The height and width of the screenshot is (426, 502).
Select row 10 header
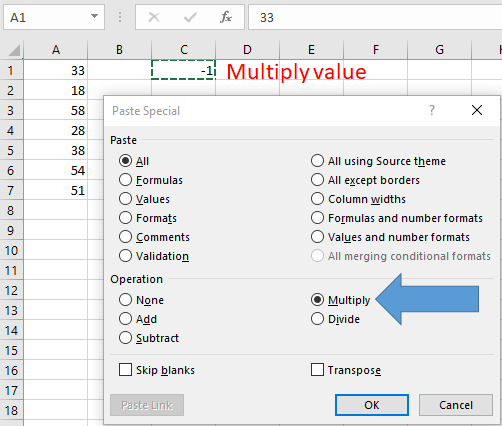point(11,250)
